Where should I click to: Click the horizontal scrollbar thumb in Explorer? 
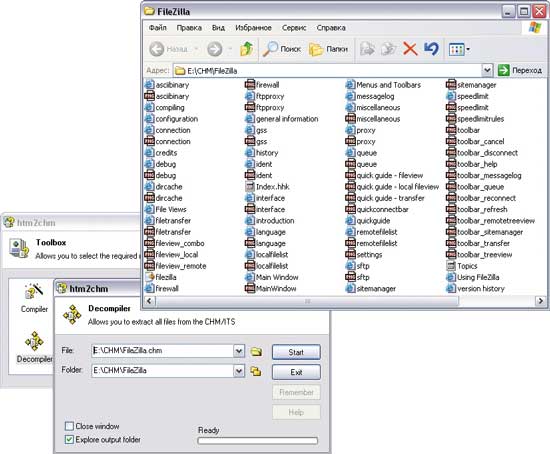[x=307, y=301]
